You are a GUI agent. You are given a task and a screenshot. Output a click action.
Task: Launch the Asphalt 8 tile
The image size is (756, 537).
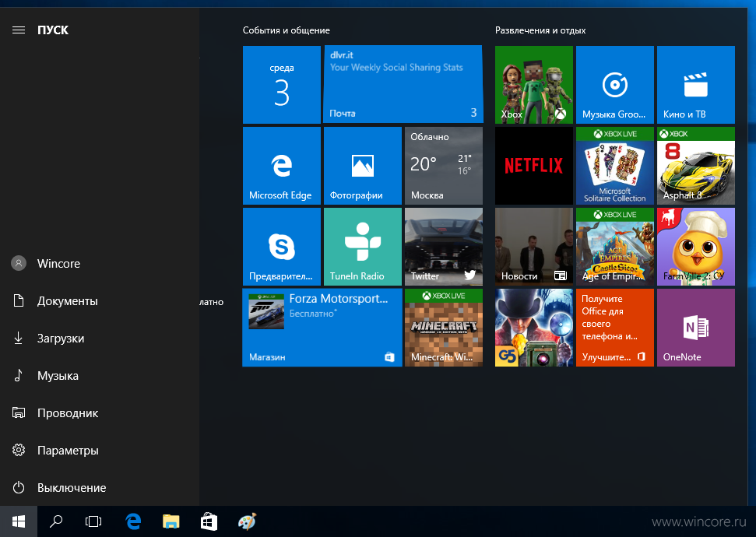[696, 166]
